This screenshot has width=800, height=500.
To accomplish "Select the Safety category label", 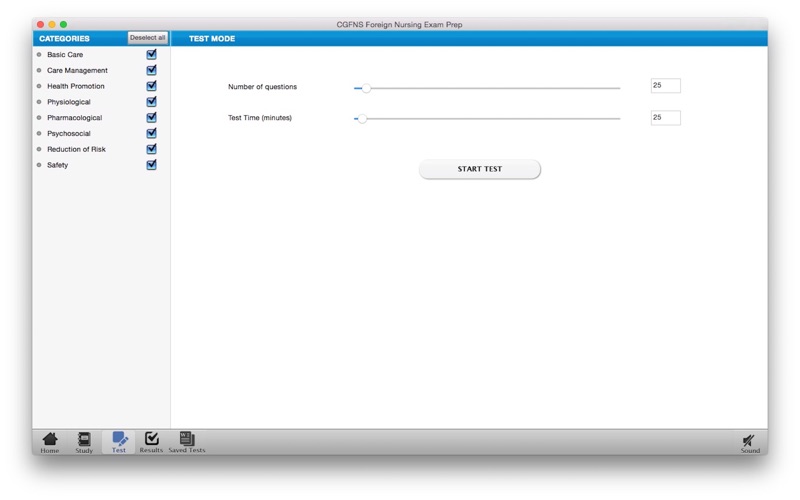I will click(x=57, y=165).
